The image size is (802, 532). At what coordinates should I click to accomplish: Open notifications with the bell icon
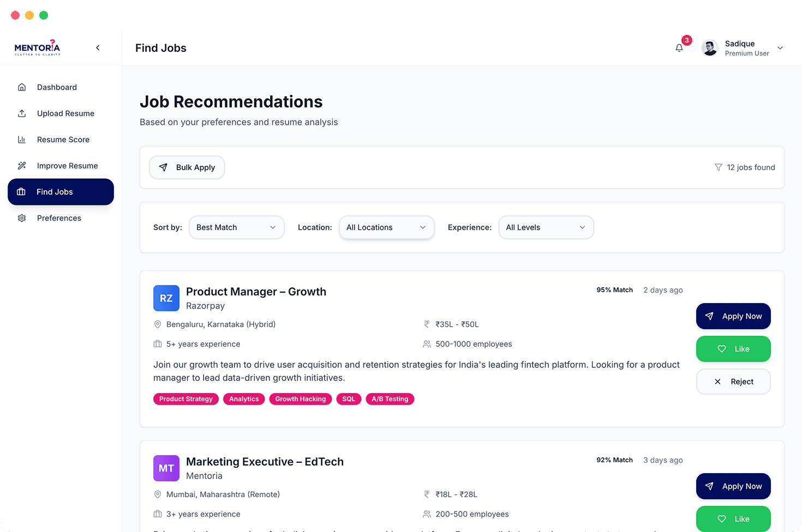[x=679, y=48]
